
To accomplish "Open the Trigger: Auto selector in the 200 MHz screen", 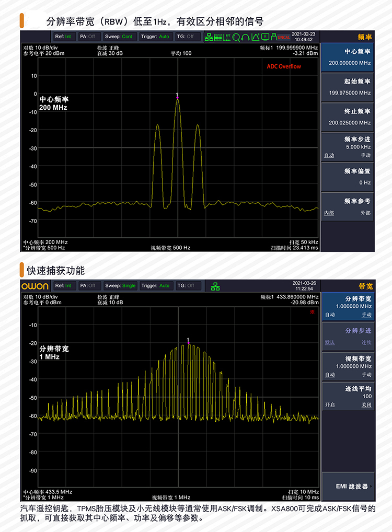I will click(156, 37).
